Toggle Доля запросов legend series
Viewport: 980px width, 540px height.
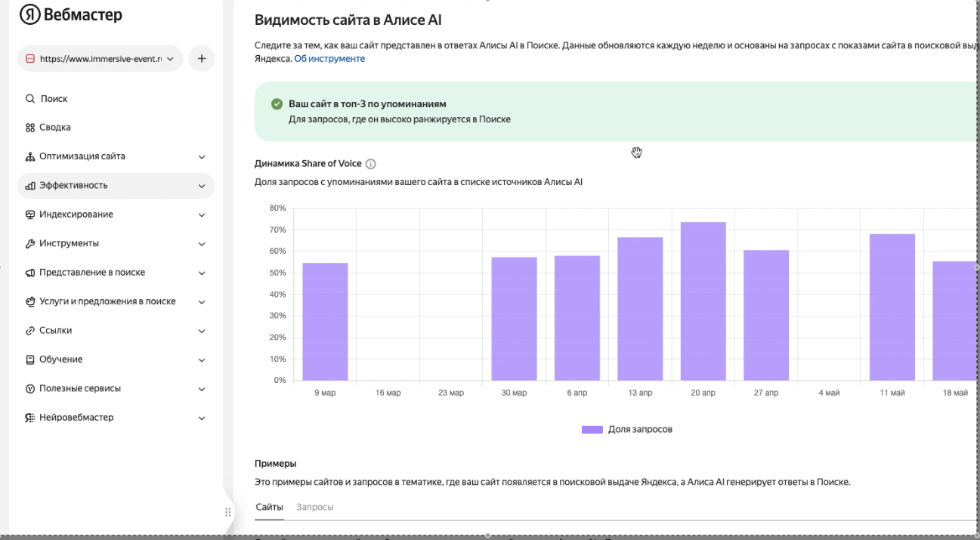[627, 430]
